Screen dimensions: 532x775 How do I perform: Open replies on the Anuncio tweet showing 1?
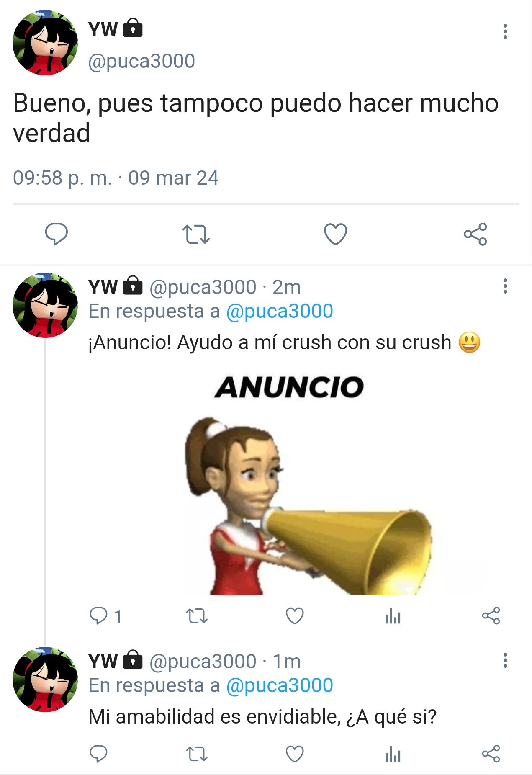105,616
